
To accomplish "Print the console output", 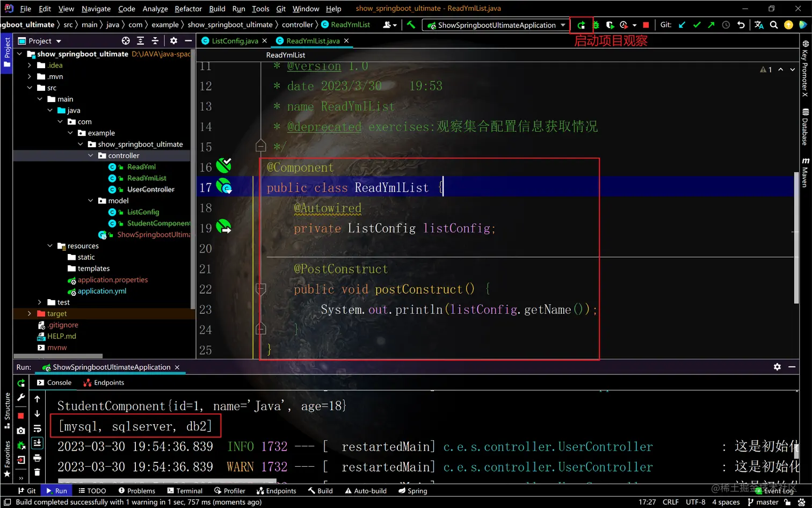I will pos(37,458).
